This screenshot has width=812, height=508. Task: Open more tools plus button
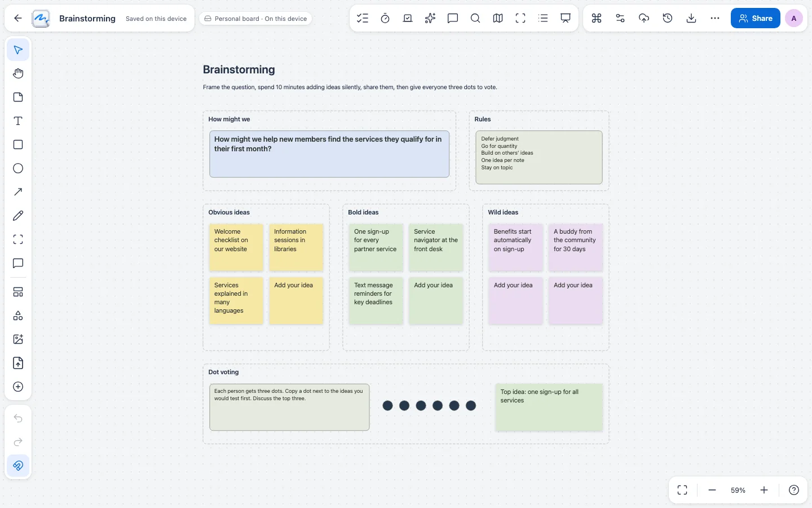18,387
